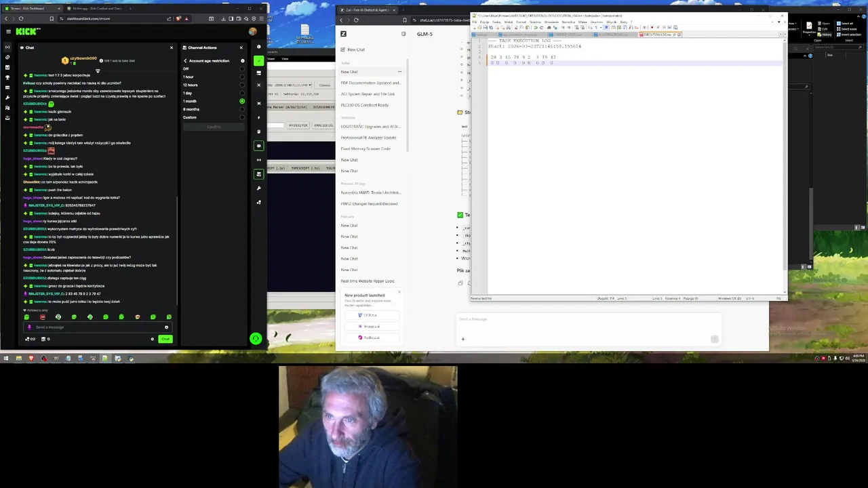Click New Chat button in Z.ai sidebar
Image resolution: width=868 pixels, height=488 pixels.
click(373, 49)
